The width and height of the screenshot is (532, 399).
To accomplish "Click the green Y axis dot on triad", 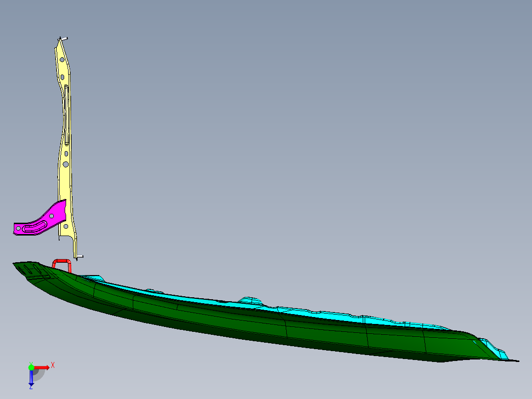I will click(31, 367).
